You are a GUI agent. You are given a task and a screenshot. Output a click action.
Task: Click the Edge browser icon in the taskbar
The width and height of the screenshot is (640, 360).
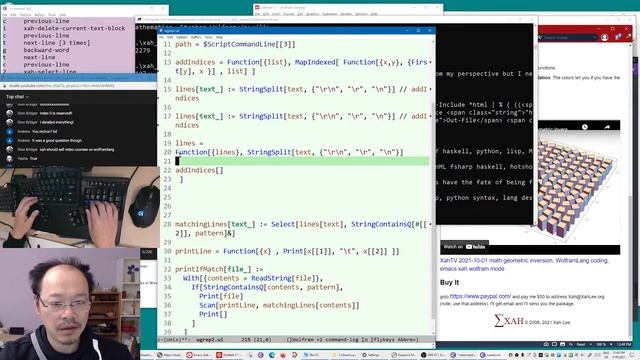point(271,355)
